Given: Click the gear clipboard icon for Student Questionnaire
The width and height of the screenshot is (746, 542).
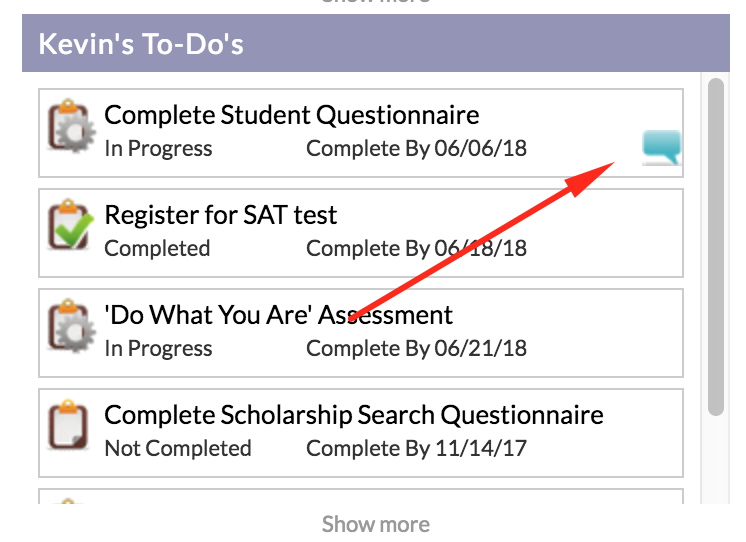Looking at the screenshot, I should pyautogui.click(x=71, y=127).
